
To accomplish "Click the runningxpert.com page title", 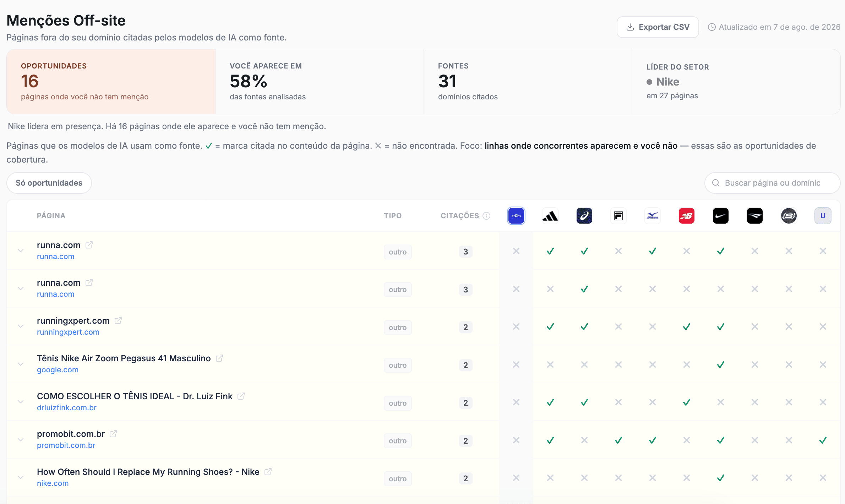I will (x=73, y=321).
